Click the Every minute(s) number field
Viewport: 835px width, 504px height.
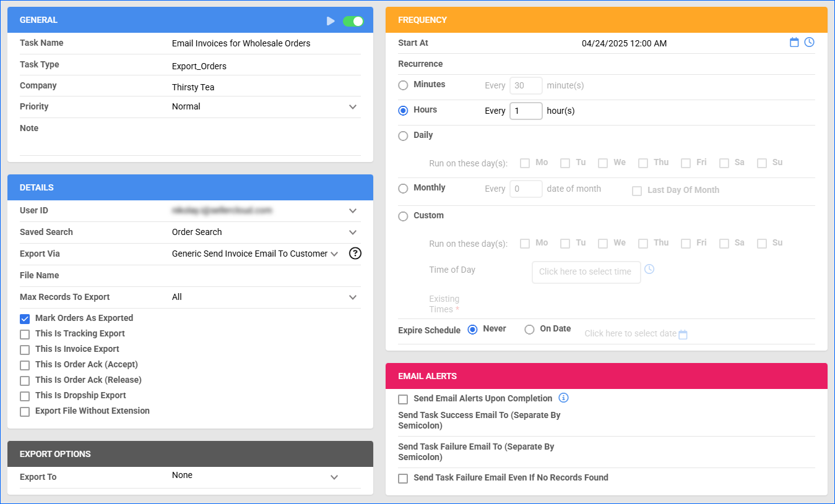pyautogui.click(x=526, y=85)
